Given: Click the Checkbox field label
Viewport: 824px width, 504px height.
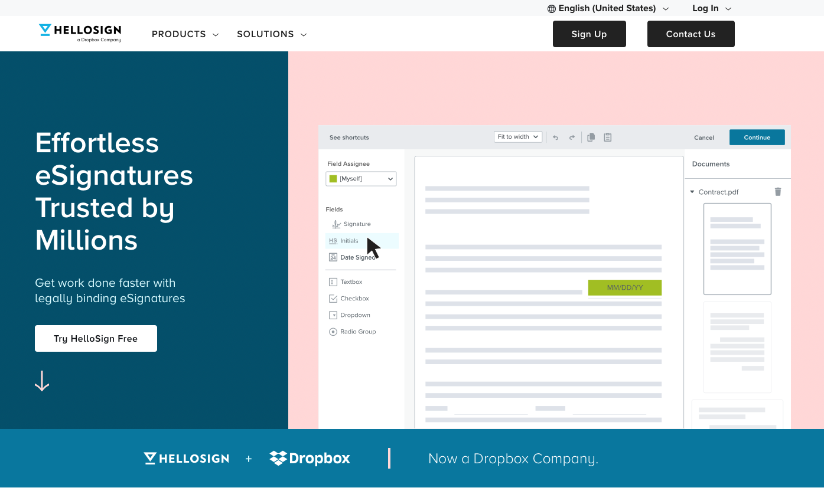Looking at the screenshot, I should click(x=354, y=299).
